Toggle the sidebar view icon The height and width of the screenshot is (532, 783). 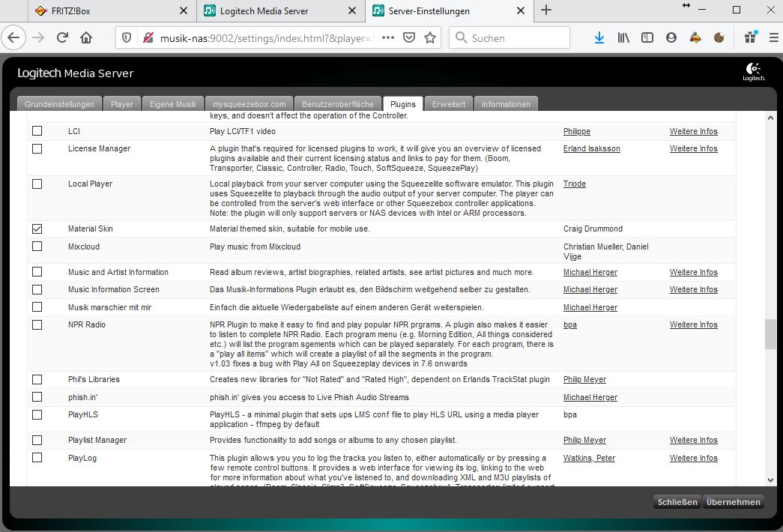pyautogui.click(x=647, y=37)
